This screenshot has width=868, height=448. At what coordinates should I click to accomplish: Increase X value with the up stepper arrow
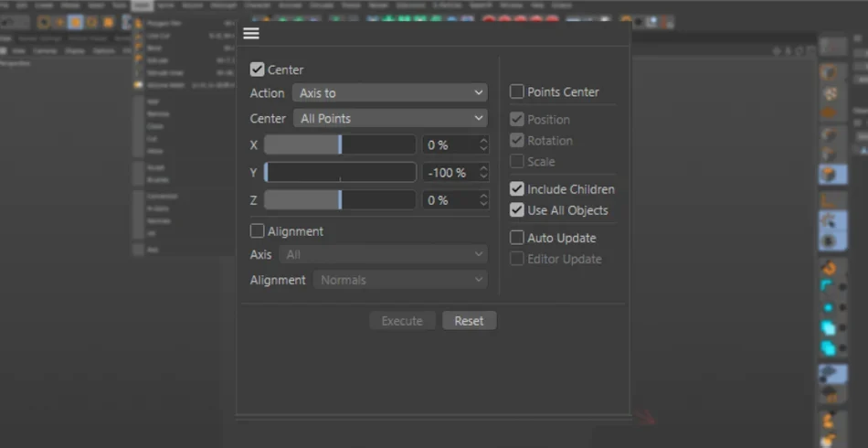(x=484, y=141)
